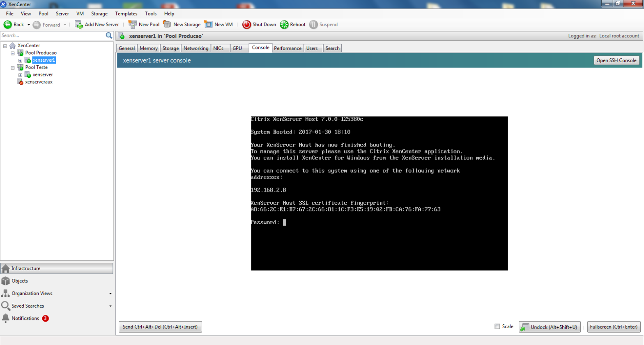Viewport: 644px width, 345px height.
Task: Open the VM menu
Action: (80, 14)
